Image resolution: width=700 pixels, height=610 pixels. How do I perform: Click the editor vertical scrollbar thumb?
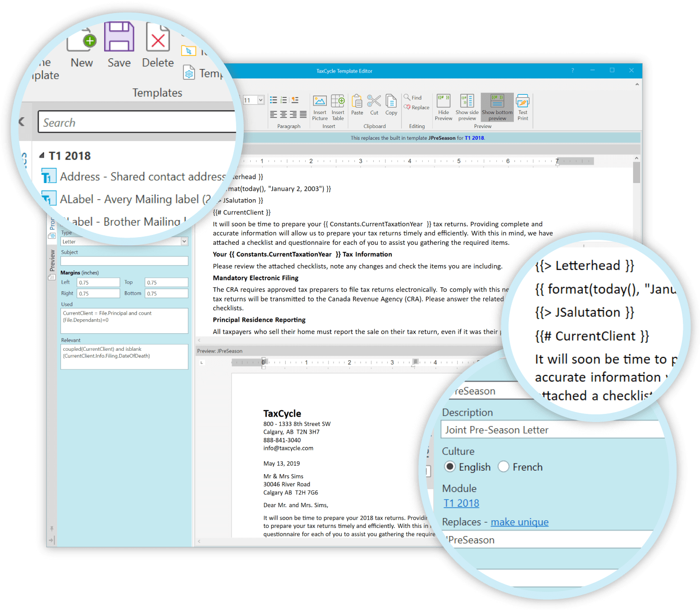point(636,172)
